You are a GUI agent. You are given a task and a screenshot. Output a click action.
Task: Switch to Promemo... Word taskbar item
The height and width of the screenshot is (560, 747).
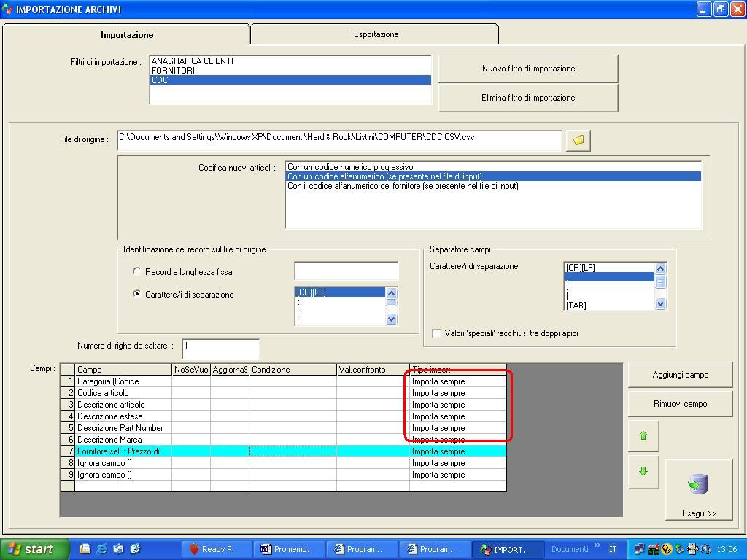(x=289, y=549)
